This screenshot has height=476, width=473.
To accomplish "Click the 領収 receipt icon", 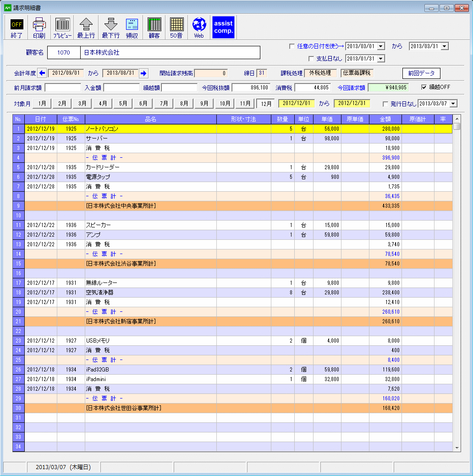I will [132, 28].
